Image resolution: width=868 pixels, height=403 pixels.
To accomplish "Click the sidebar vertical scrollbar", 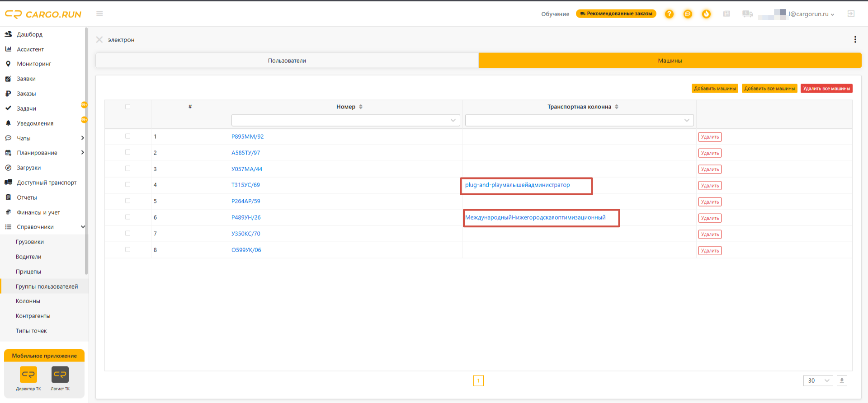I will tap(86, 151).
